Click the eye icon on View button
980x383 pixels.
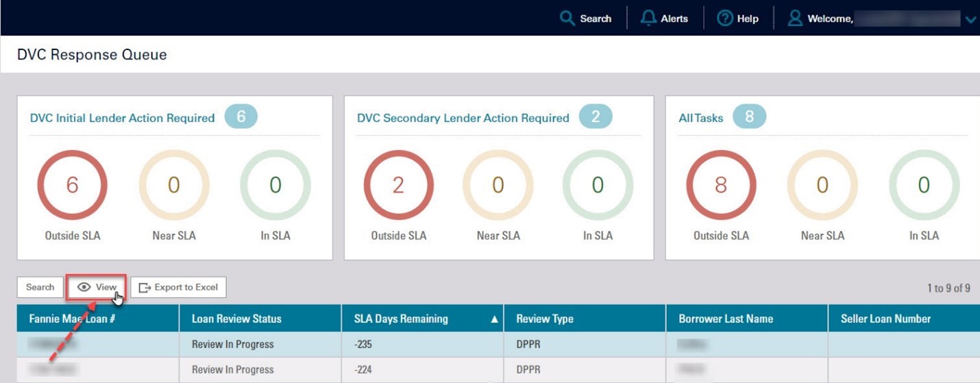[x=84, y=287]
